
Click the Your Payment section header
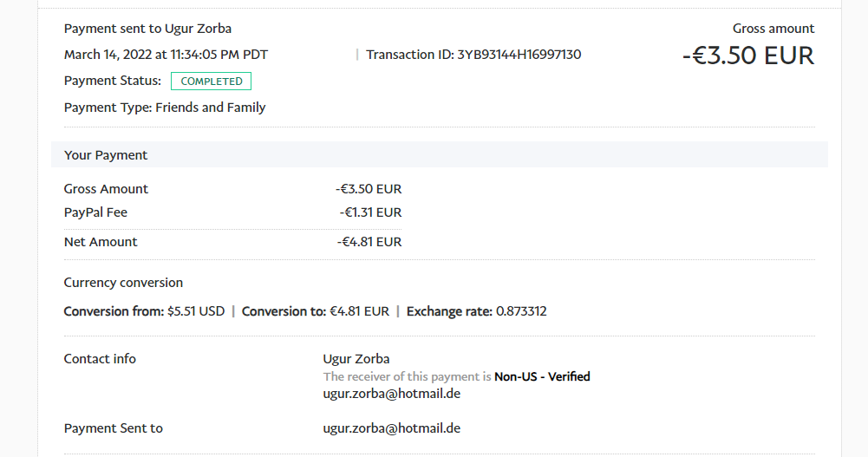106,155
